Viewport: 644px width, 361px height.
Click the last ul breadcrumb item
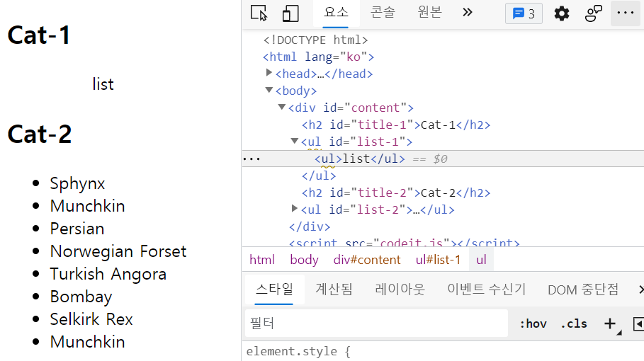click(481, 260)
